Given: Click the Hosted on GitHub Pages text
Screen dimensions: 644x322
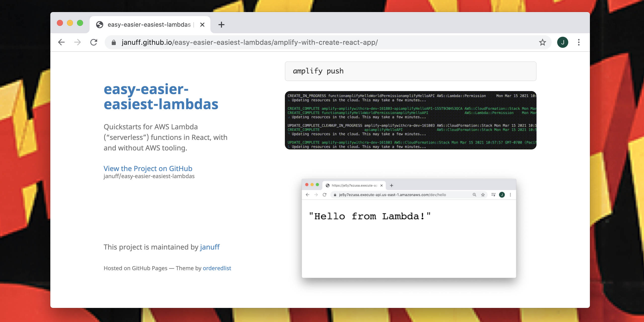Looking at the screenshot, I should [135, 268].
